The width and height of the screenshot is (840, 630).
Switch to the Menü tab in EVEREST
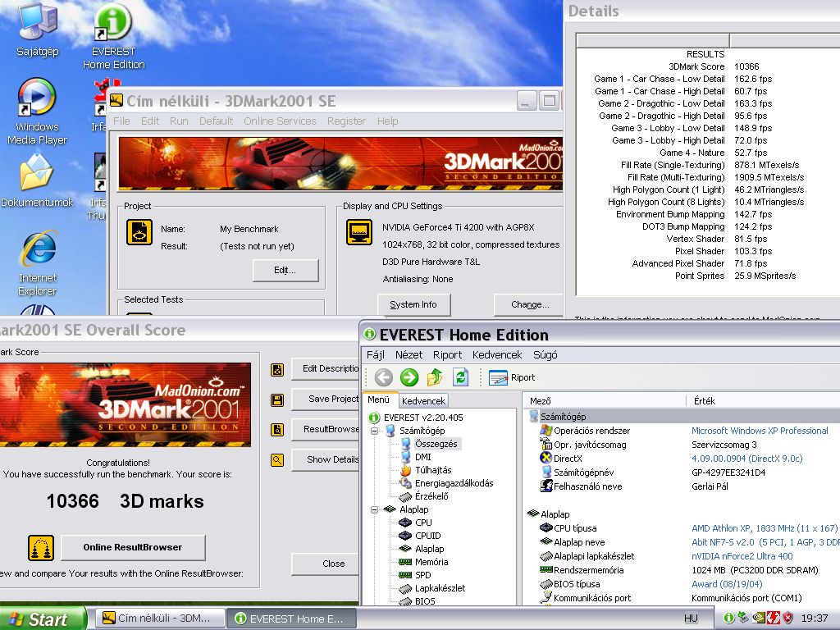click(379, 399)
